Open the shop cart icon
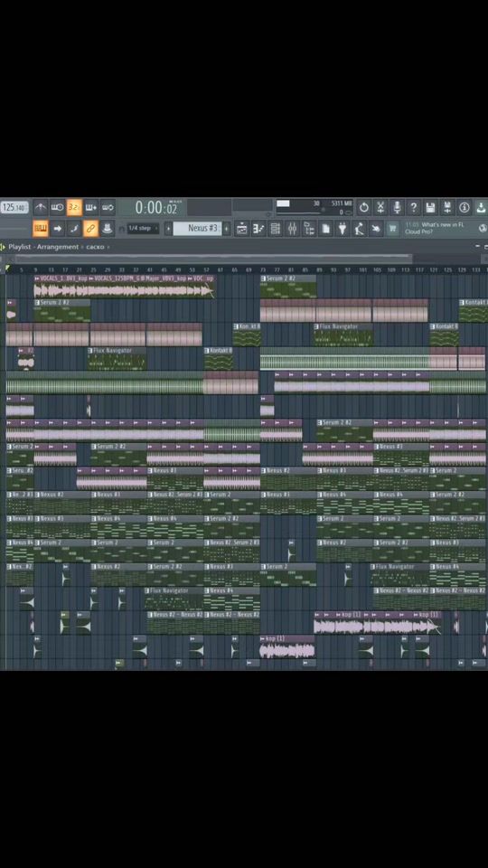This screenshot has height=868, width=488. [392, 228]
